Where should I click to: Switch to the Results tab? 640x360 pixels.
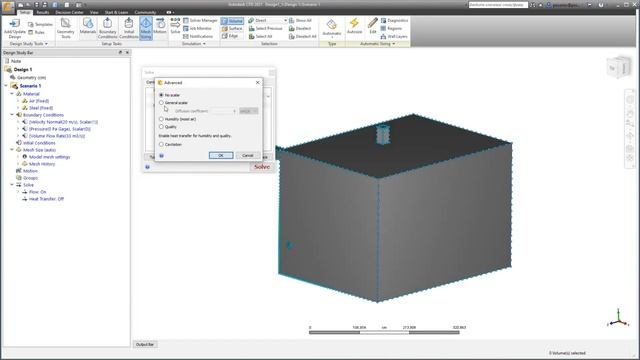click(43, 12)
